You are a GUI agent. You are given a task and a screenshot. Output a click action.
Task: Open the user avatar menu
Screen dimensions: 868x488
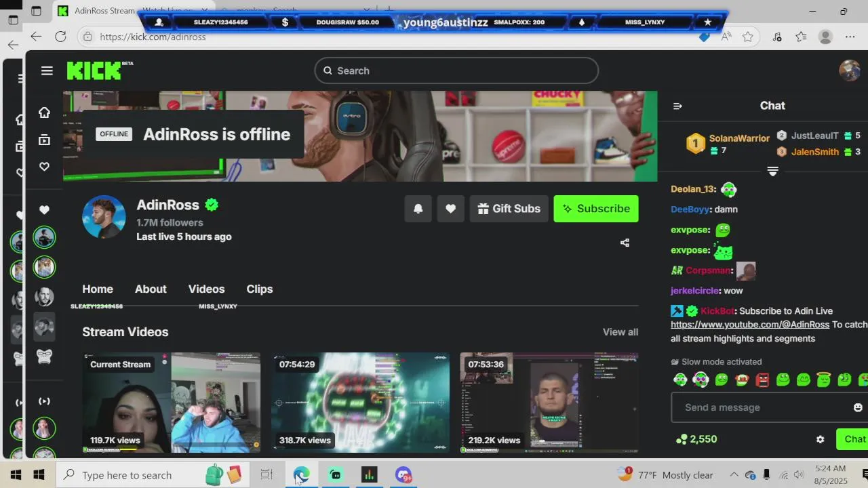(850, 70)
